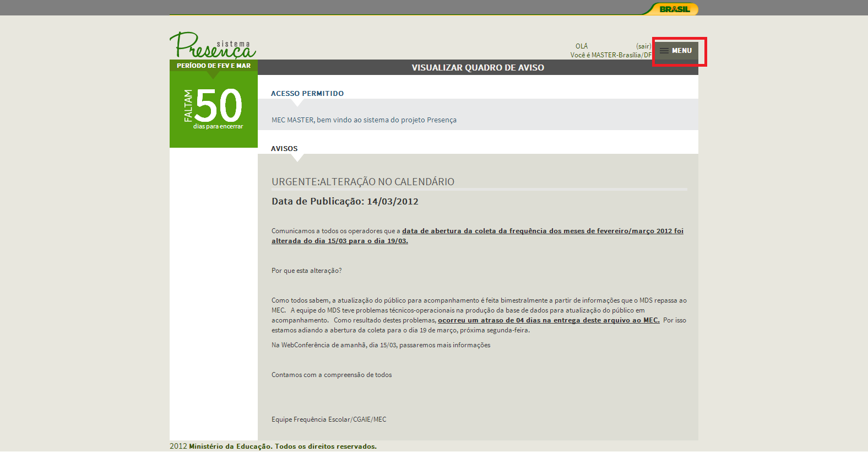Open the MENU button
The image size is (868, 452).
676,51
